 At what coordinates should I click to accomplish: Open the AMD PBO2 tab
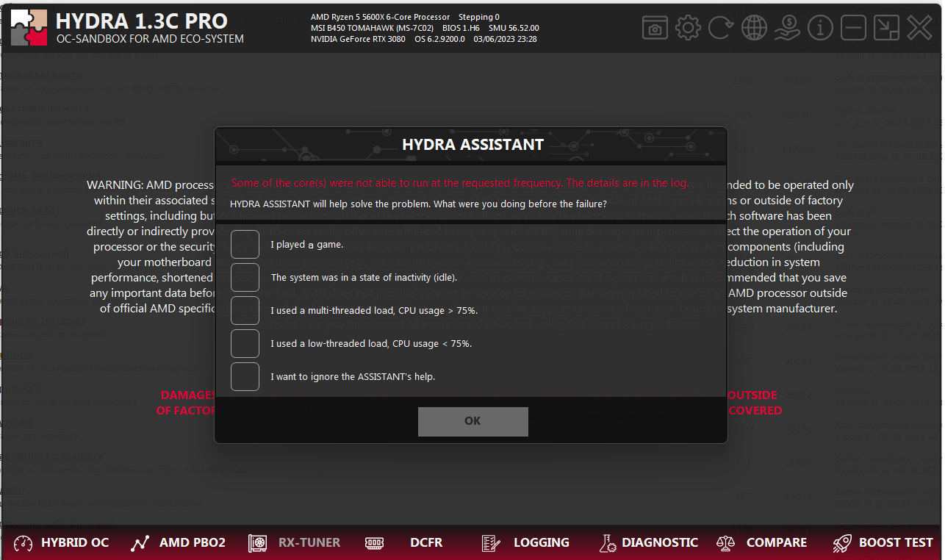178,543
